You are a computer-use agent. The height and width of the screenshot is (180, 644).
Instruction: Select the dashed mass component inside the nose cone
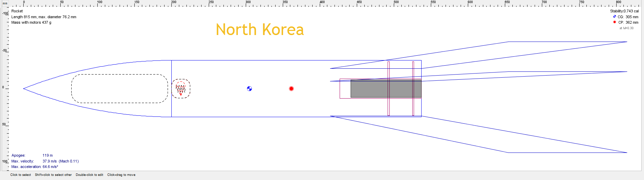(120, 89)
